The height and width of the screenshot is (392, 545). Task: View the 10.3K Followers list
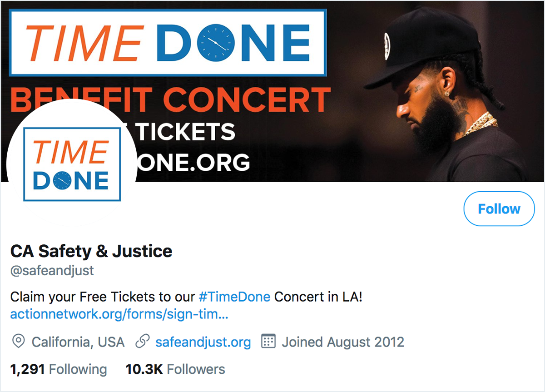[x=175, y=369]
